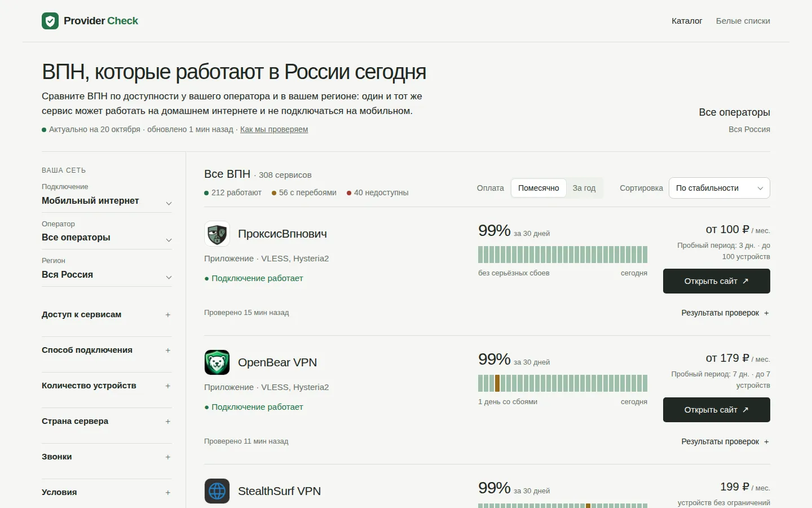Image resolution: width=812 pixels, height=508 pixels.
Task: Expand Результаты проверок for ПроксисВпнович
Action: tap(725, 313)
